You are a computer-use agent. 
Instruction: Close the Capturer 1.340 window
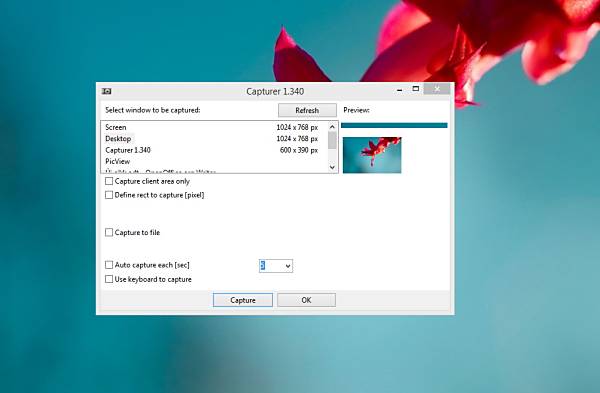pyautogui.click(x=437, y=89)
